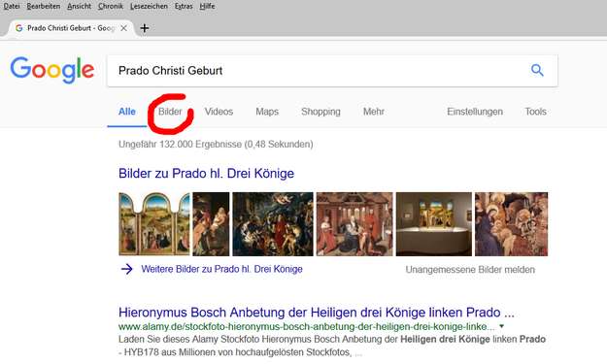This screenshot has height=364, width=607.
Task: Open the Ansicht menu
Action: click(79, 6)
